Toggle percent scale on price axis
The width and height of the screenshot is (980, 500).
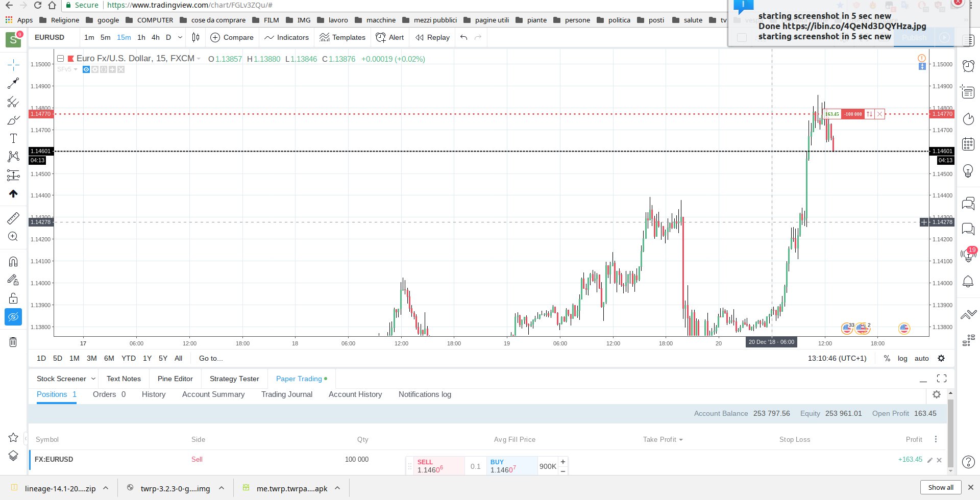click(x=887, y=358)
